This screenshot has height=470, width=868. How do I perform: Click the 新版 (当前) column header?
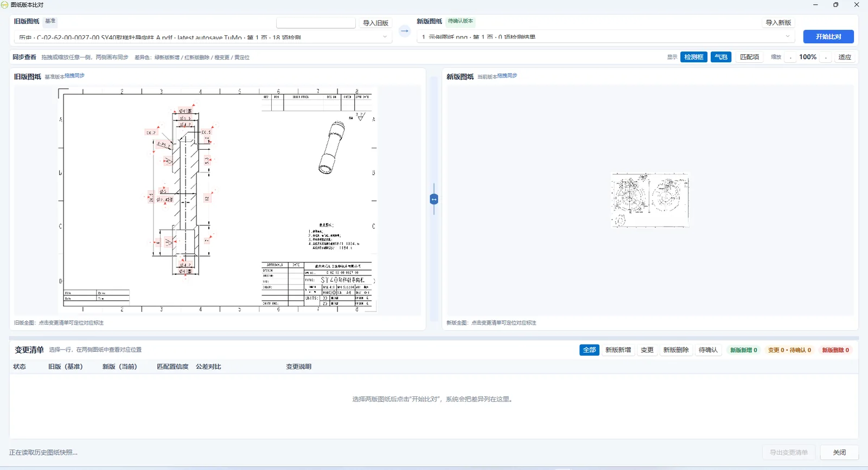coord(120,367)
